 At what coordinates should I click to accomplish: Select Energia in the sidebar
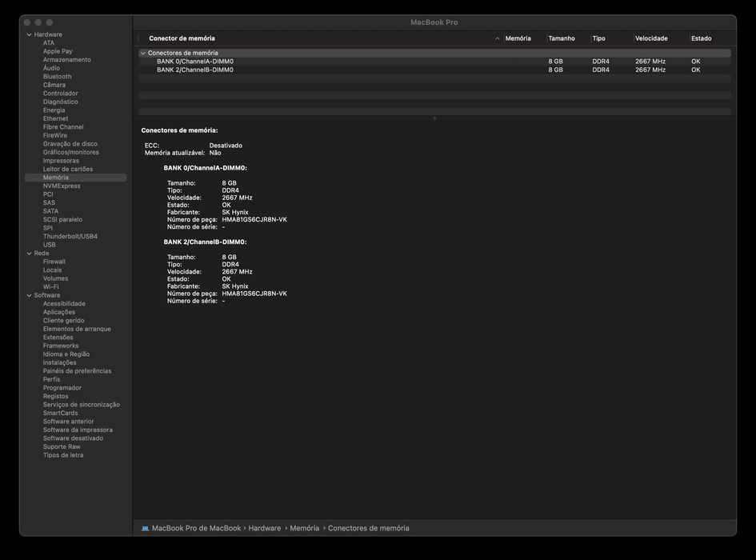pyautogui.click(x=54, y=110)
